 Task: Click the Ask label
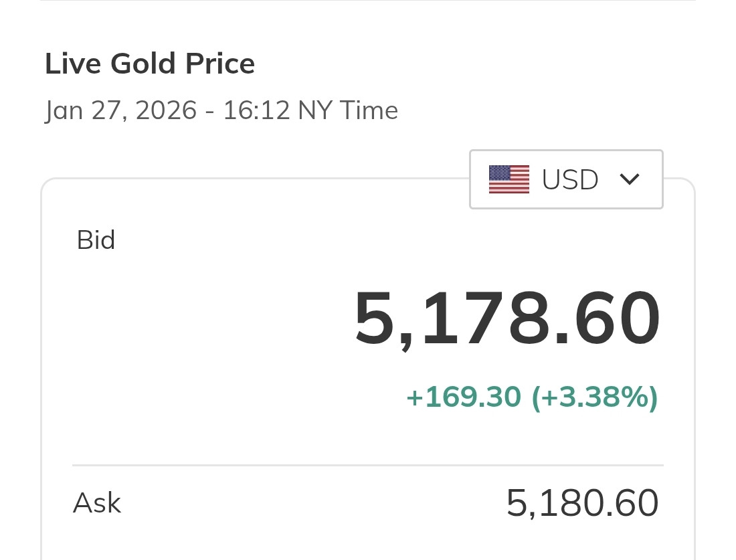click(96, 503)
